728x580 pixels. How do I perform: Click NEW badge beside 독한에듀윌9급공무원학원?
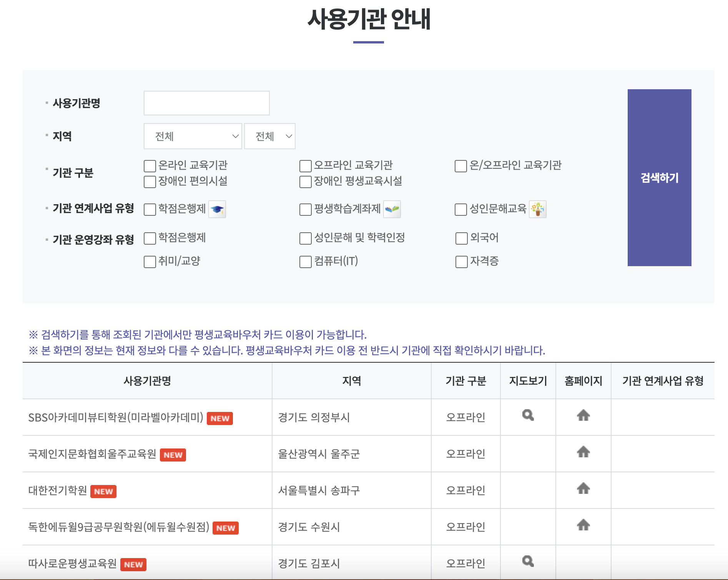click(226, 528)
